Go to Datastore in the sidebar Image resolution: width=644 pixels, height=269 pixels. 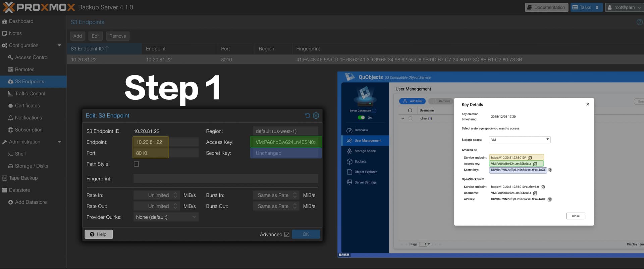pos(19,190)
